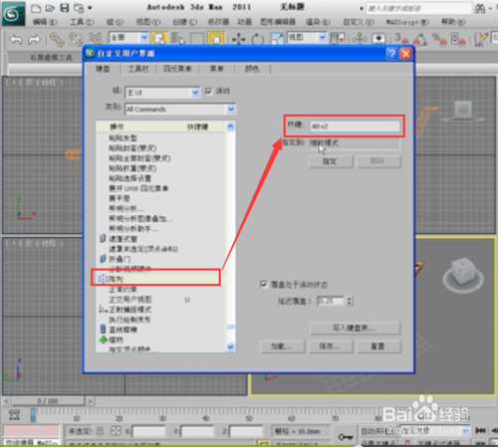
Task: Select the Move tool cross-arrows icon
Action: tap(238, 39)
